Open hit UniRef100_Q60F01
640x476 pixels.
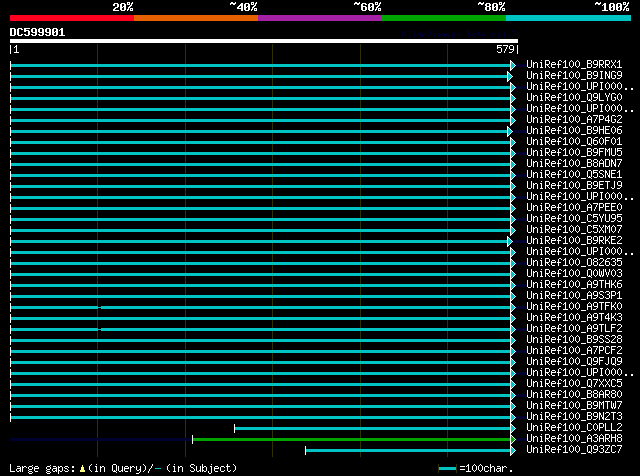click(x=574, y=141)
